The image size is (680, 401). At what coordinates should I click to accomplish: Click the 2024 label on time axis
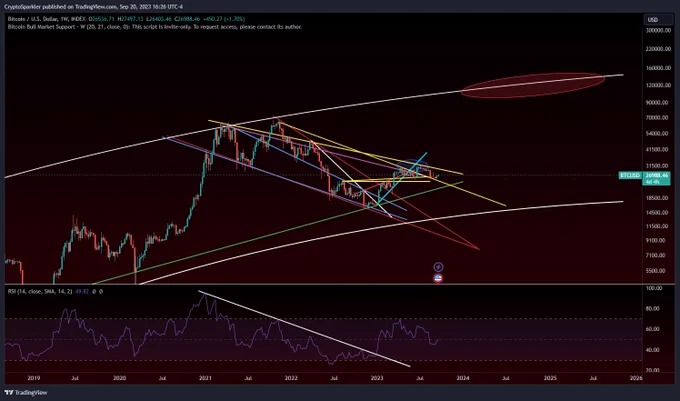point(463,378)
